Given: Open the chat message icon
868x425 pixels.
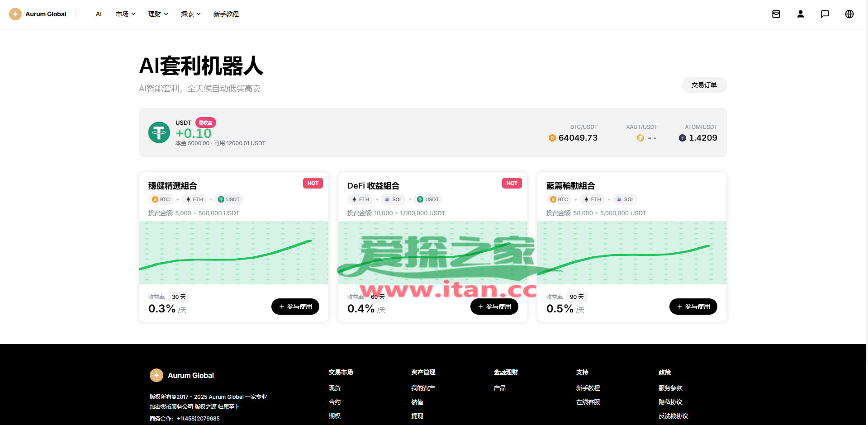Looking at the screenshot, I should coord(825,14).
